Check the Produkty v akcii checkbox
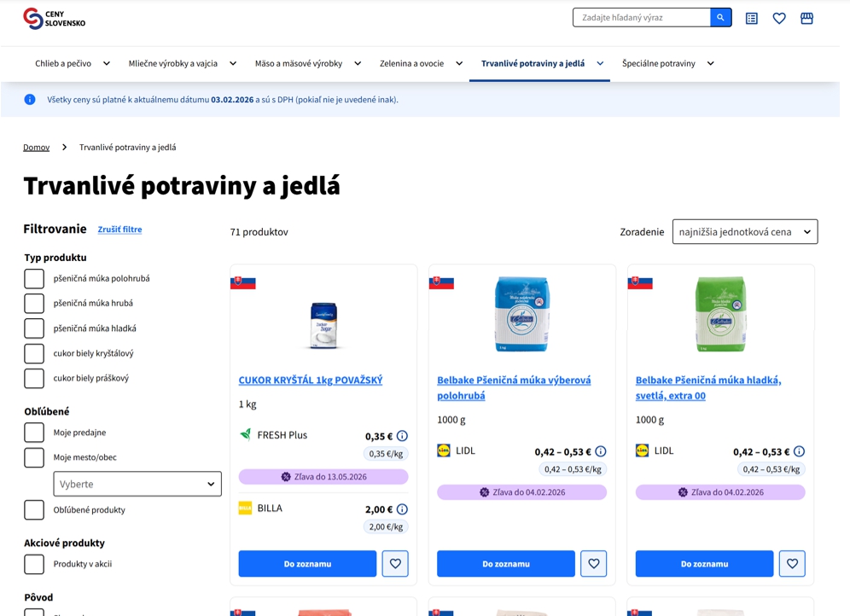850x616 pixels. (x=34, y=564)
